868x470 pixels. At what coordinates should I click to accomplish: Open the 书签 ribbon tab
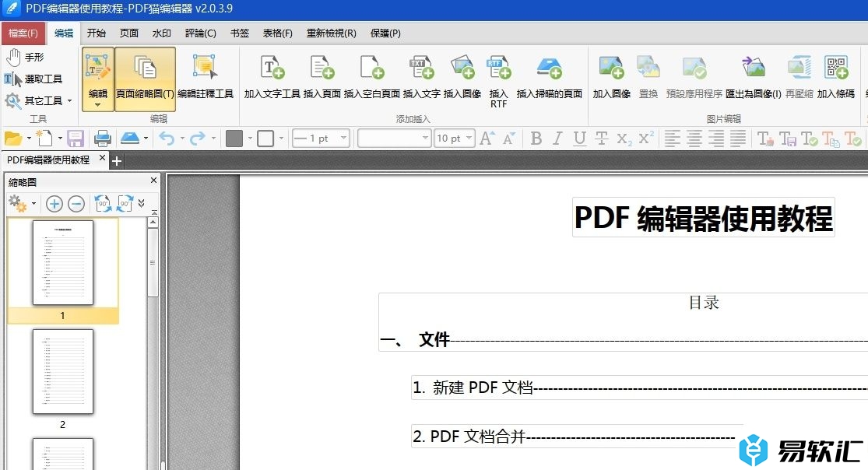(240, 33)
